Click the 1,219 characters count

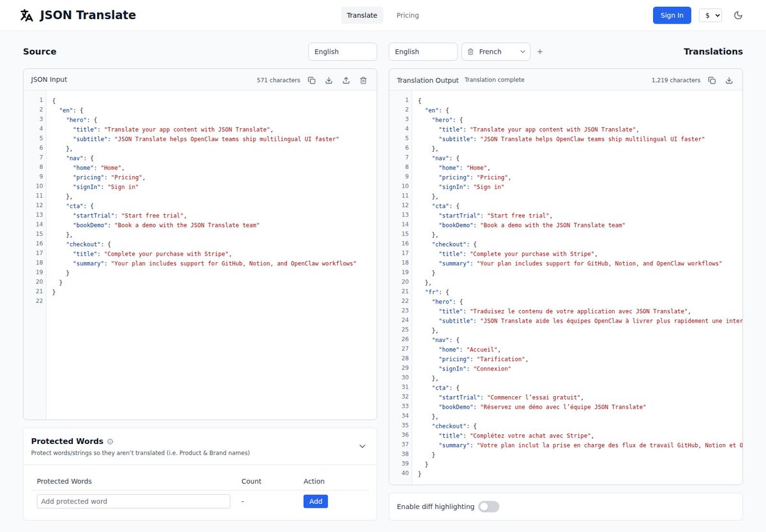[x=676, y=80]
